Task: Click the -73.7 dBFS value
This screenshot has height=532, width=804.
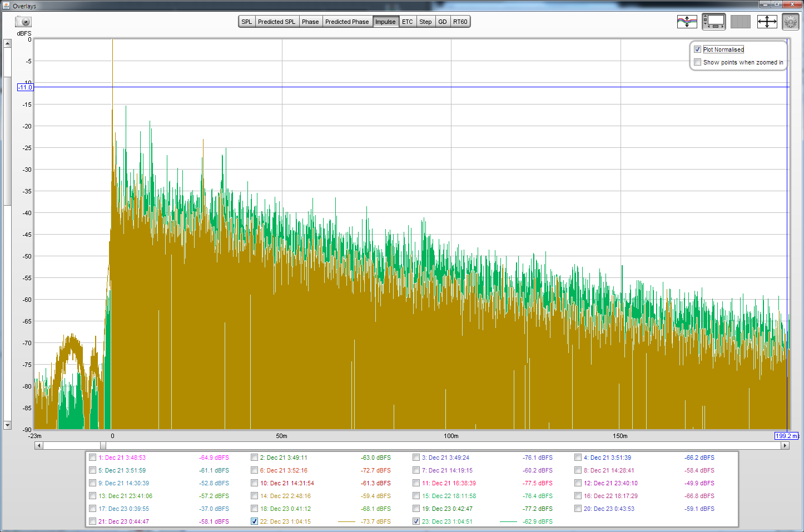Action: 376,521
